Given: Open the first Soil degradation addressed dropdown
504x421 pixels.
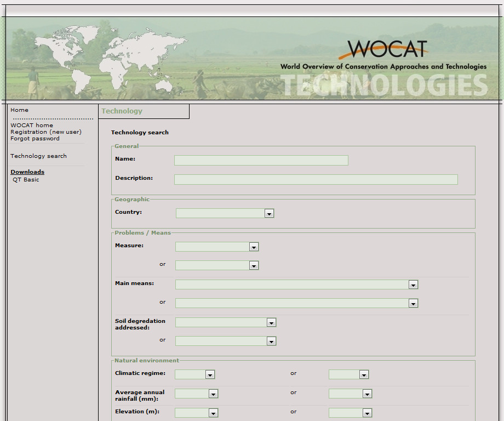Looking at the screenshot, I should [225, 323].
